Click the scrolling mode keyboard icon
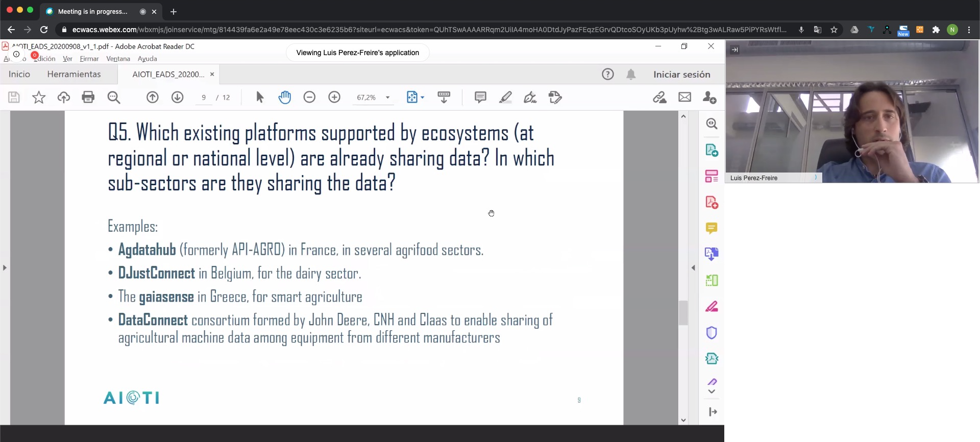This screenshot has width=980, height=442. 444,97
